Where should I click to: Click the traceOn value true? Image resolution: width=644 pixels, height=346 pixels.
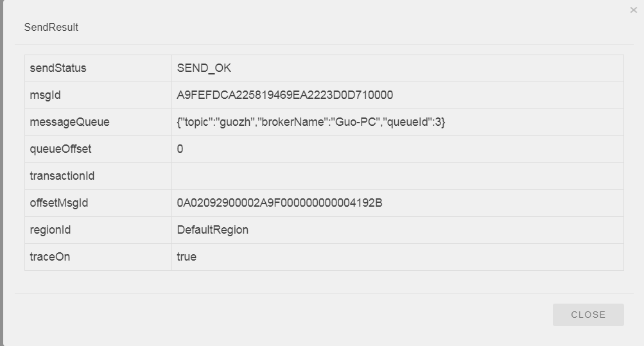click(187, 257)
